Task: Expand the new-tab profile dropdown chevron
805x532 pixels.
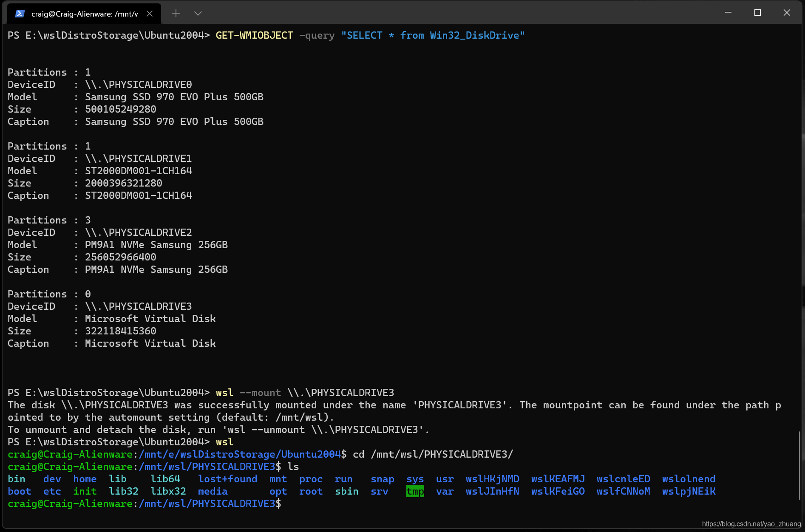Action: 198,14
